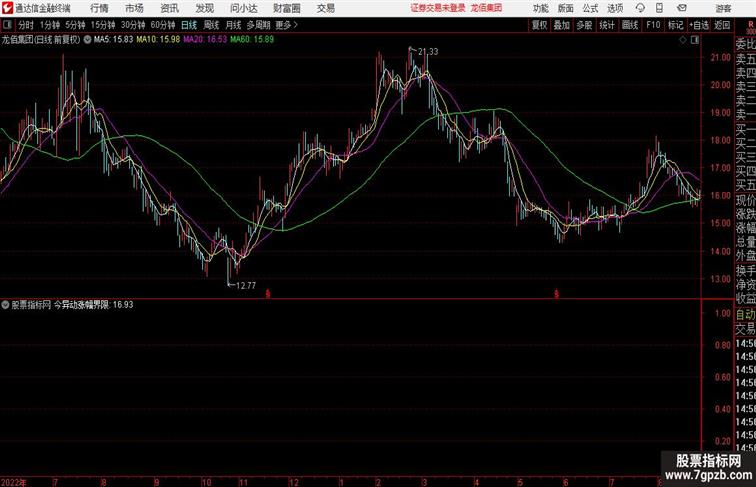The image size is (756, 487).
Task: Click the MA20: 16.53 indicator label
Action: [x=205, y=40]
